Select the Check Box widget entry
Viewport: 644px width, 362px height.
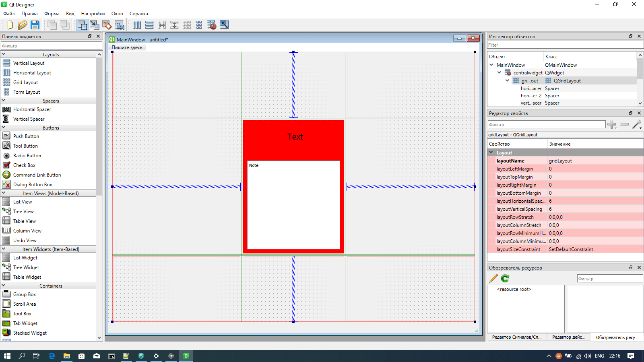click(24, 165)
